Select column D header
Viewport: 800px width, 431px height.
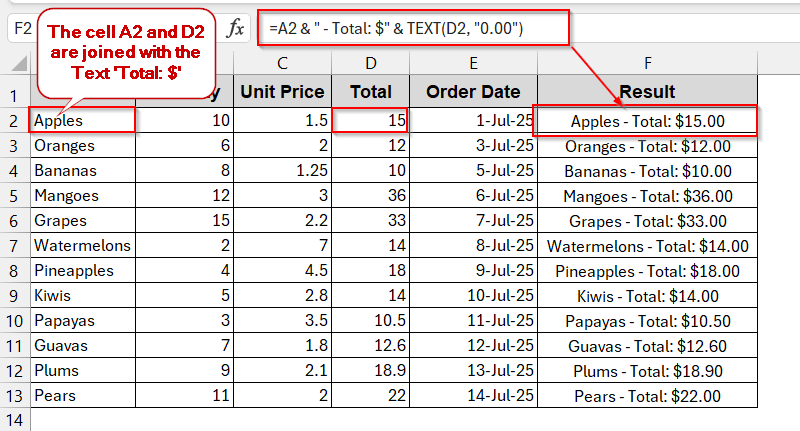pyautogui.click(x=371, y=63)
